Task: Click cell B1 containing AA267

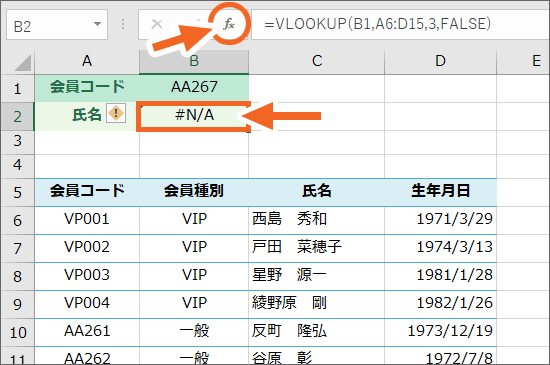Action: (194, 88)
